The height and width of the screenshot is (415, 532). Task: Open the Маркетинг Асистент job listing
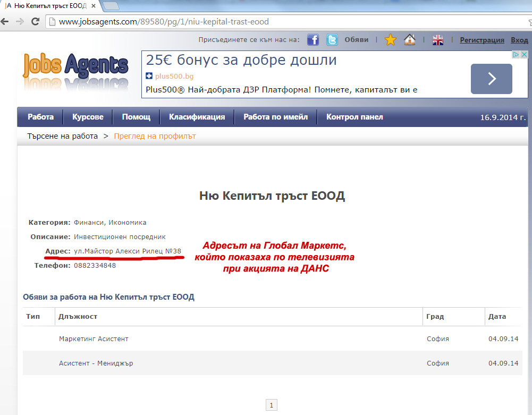[94, 338]
